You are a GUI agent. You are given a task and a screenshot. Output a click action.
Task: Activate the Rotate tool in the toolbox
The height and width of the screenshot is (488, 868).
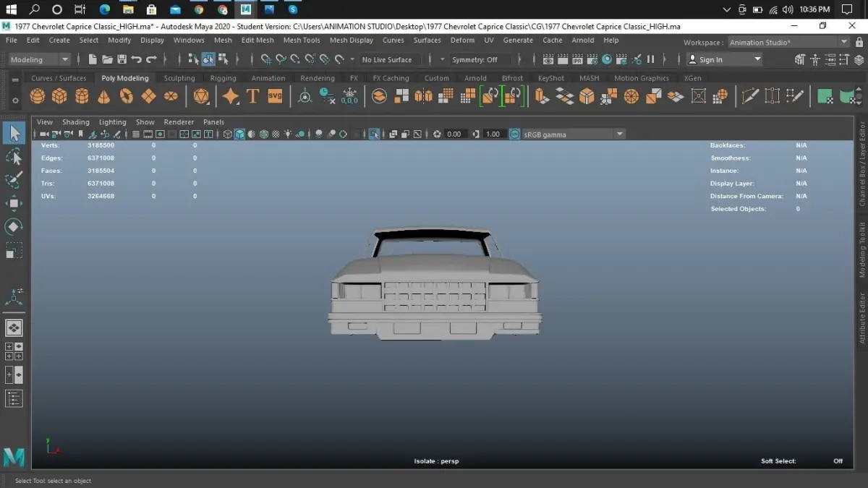coord(14,227)
